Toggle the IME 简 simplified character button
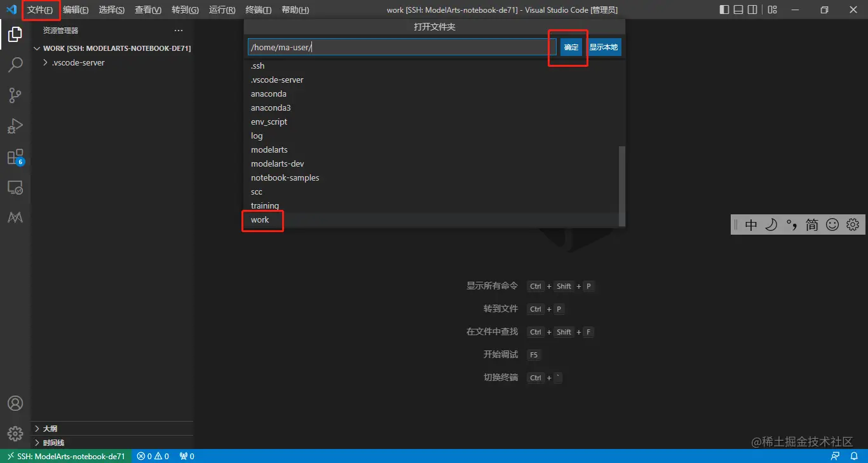Screen dimensions: 868x463 point(811,225)
